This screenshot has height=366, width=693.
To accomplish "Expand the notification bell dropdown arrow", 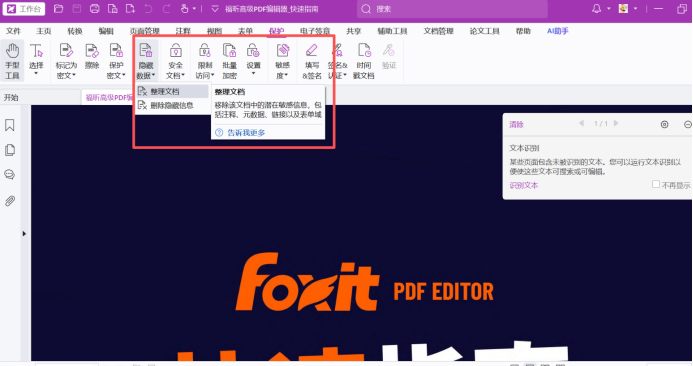I will click(609, 8).
